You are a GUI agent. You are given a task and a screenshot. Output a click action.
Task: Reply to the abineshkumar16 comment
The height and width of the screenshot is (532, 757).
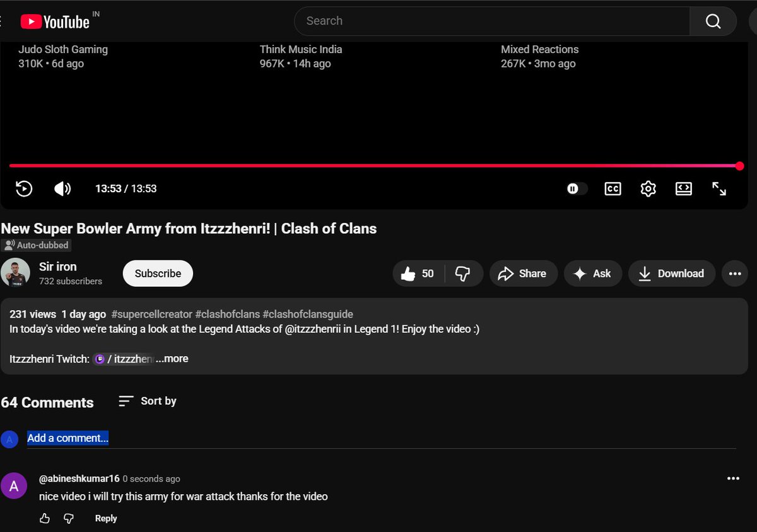point(106,518)
